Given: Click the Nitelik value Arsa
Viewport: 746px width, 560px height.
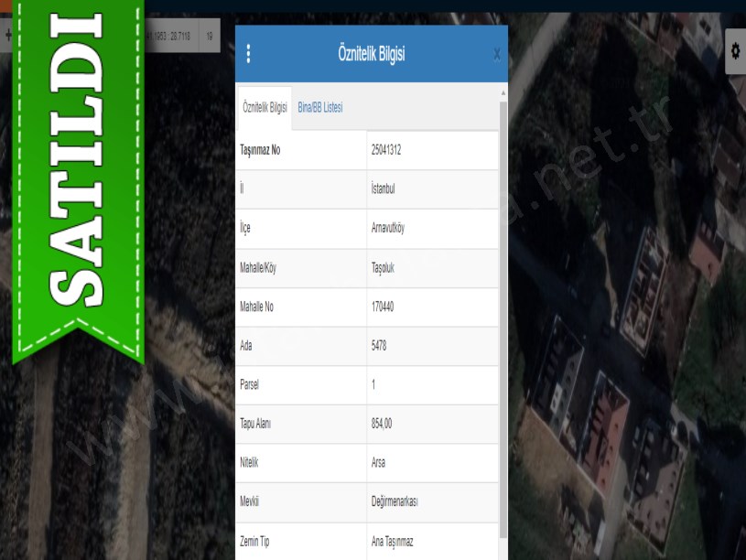Looking at the screenshot, I should pos(378,463).
